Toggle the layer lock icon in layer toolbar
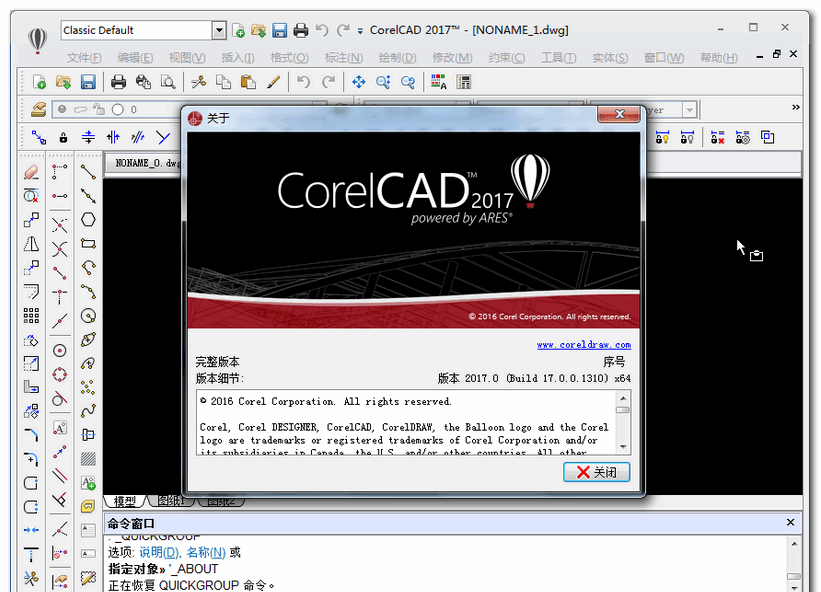The width and height of the screenshot is (821, 592). pyautogui.click(x=98, y=109)
